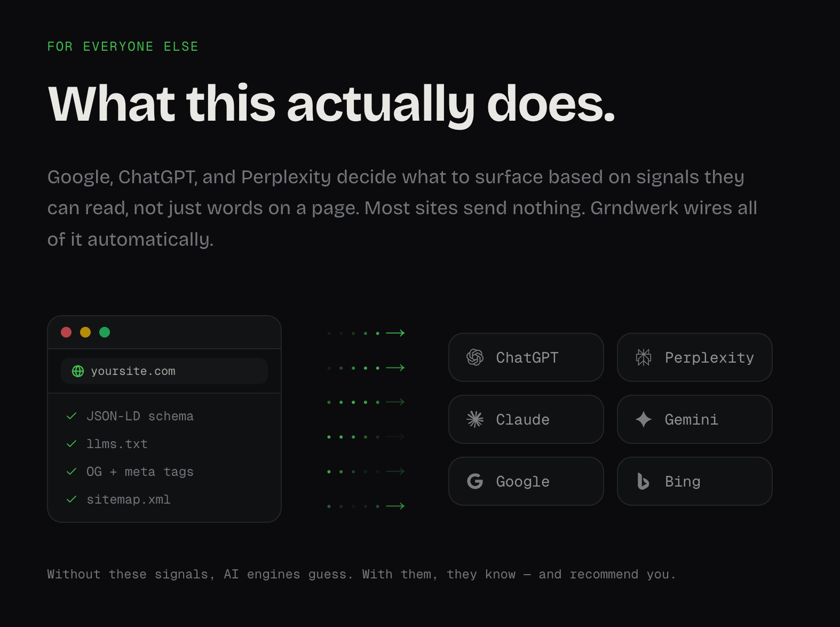Click the paragraph starting 'Google, ChatGPT, and Perplexity'
Viewport: 840px width, 627px height.
402,208
